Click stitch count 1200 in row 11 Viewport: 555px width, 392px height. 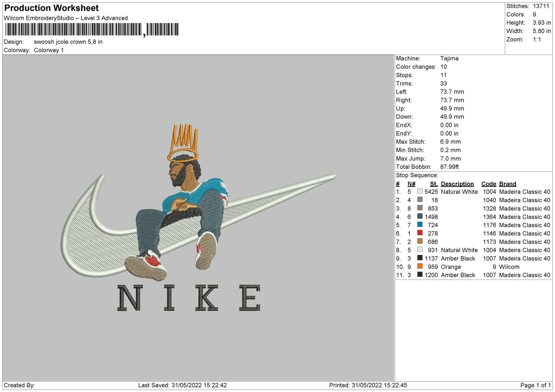coord(431,275)
